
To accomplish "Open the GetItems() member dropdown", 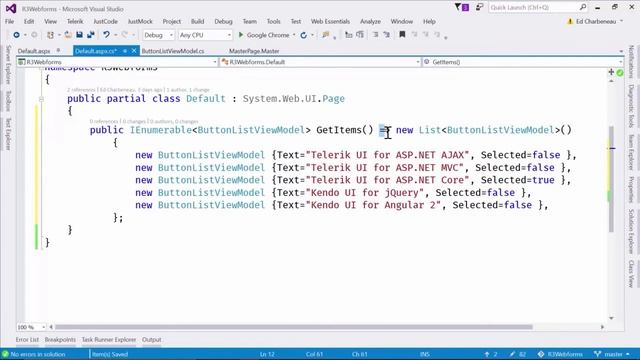I will click(523, 62).
